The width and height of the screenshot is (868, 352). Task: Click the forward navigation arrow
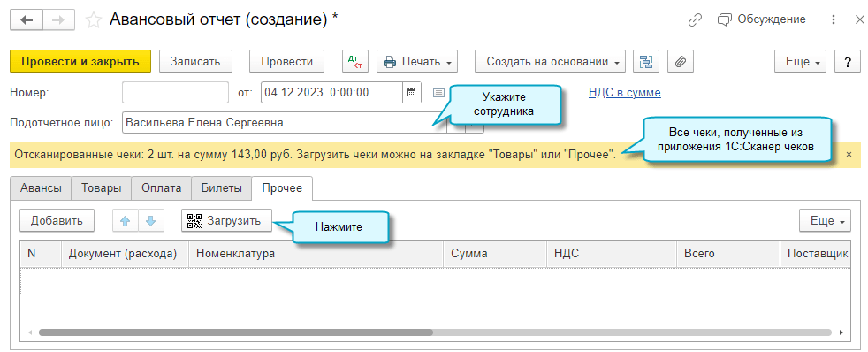tap(58, 20)
